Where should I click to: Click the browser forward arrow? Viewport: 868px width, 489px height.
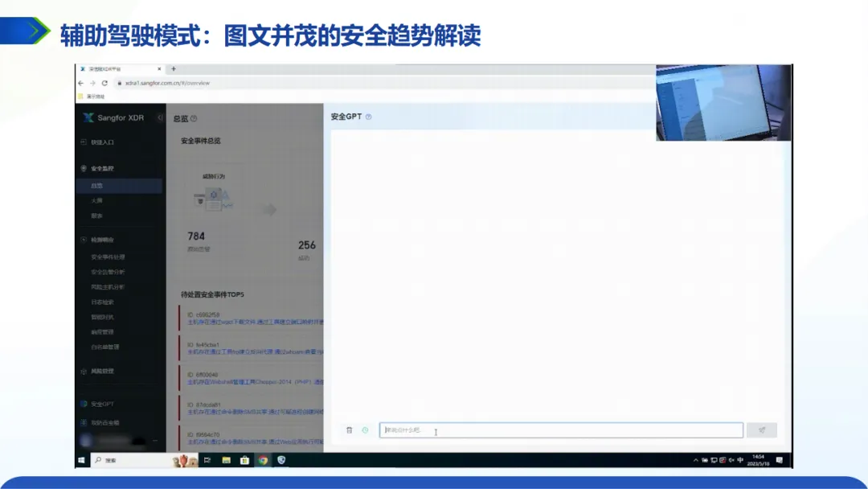(x=93, y=83)
